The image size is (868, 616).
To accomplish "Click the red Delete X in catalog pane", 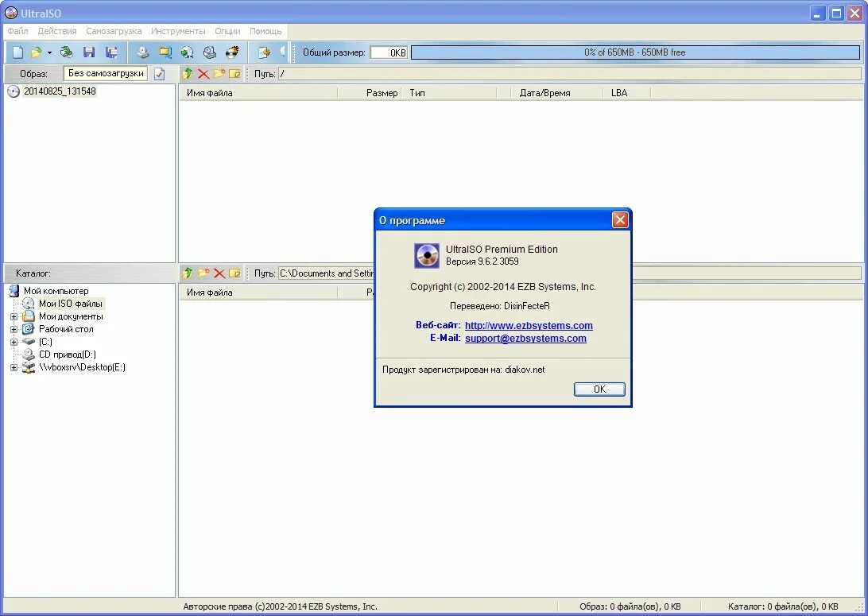I will pyautogui.click(x=219, y=273).
